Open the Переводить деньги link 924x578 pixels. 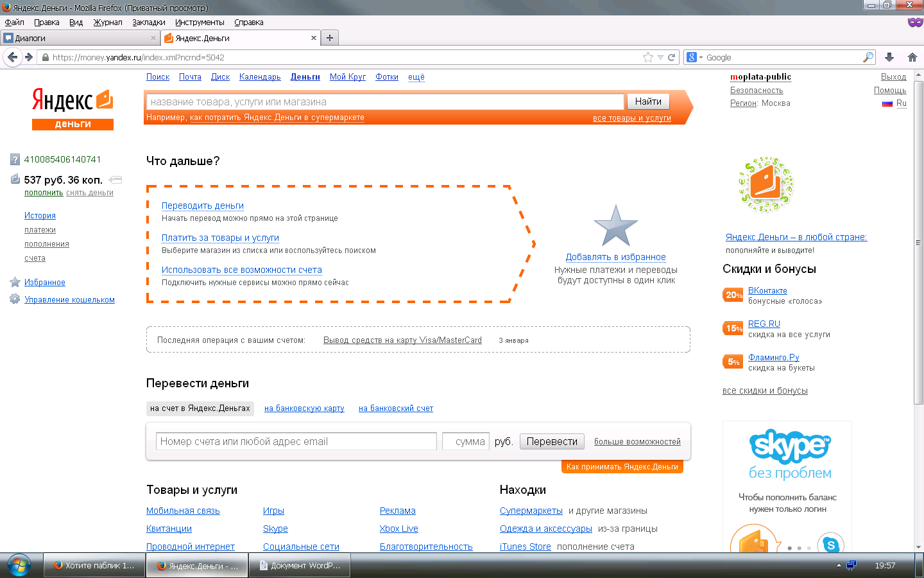203,206
